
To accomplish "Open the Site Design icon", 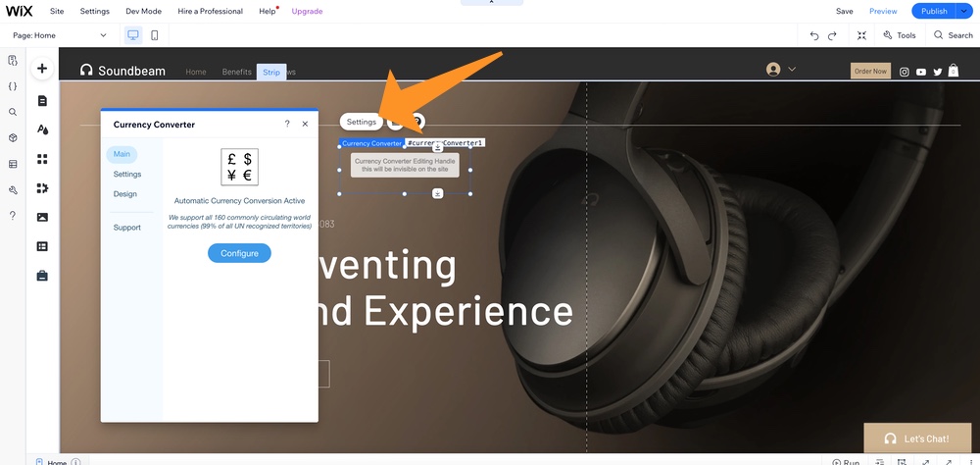I will 42,129.
